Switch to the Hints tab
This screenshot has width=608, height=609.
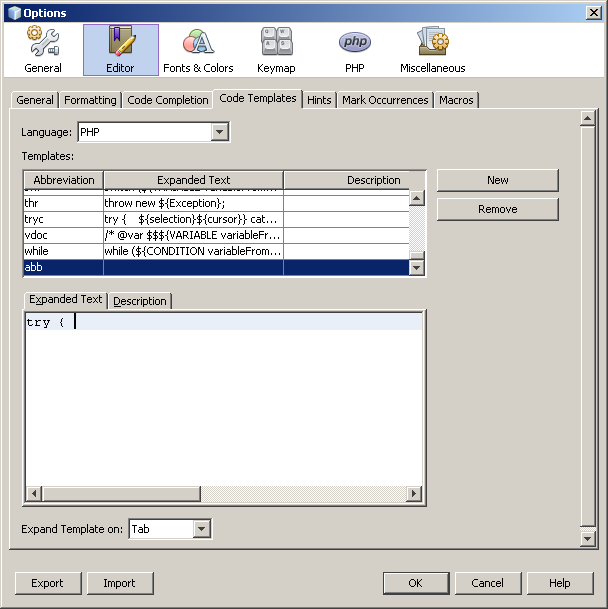pos(319,100)
